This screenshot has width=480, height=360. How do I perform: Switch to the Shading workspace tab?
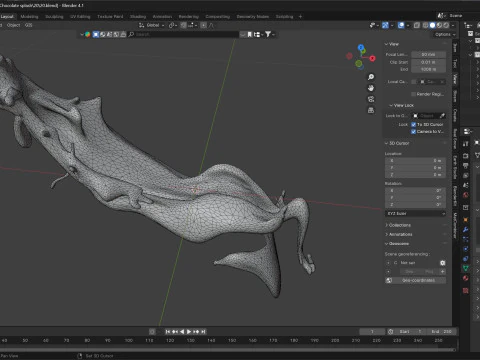tap(138, 16)
